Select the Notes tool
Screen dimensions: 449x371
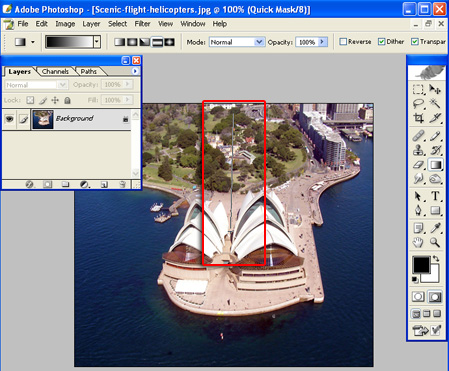(x=418, y=228)
